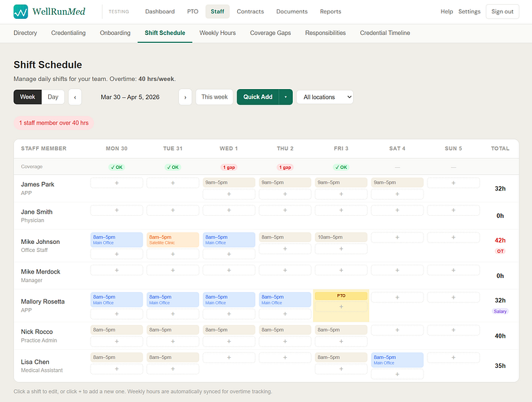Click the Monday OK coverage badge

coord(117,167)
